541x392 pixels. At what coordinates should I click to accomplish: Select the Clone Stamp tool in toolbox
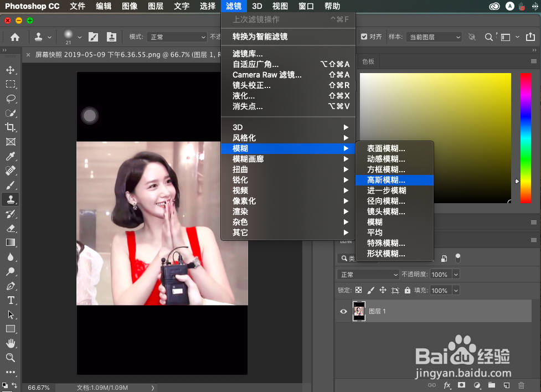11,199
